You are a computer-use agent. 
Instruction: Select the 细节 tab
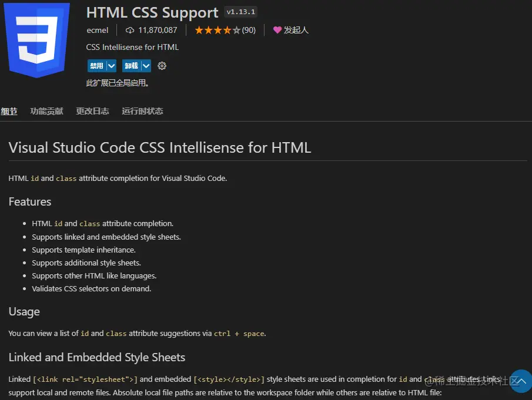pyautogui.click(x=9, y=111)
